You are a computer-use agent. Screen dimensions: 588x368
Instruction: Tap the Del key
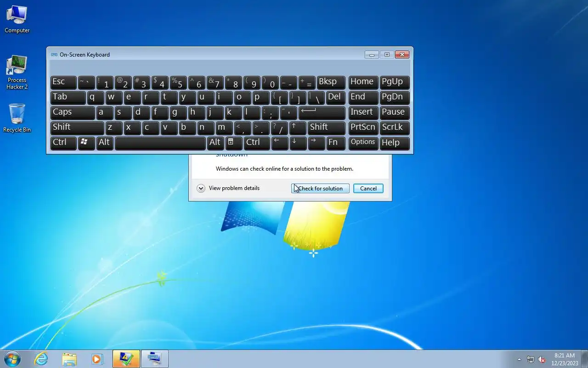(x=335, y=98)
